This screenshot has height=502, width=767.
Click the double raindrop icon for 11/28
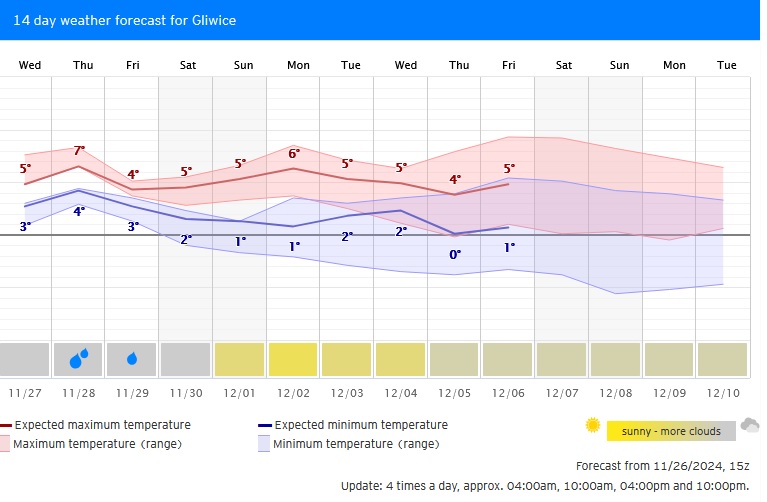coord(78,358)
